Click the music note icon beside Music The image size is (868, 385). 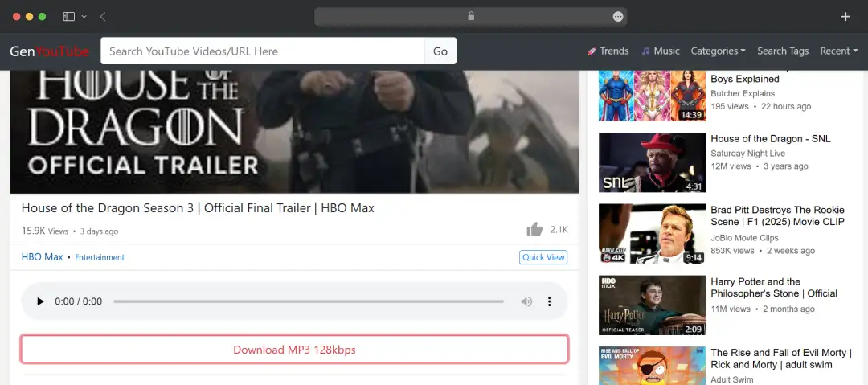[645, 51]
